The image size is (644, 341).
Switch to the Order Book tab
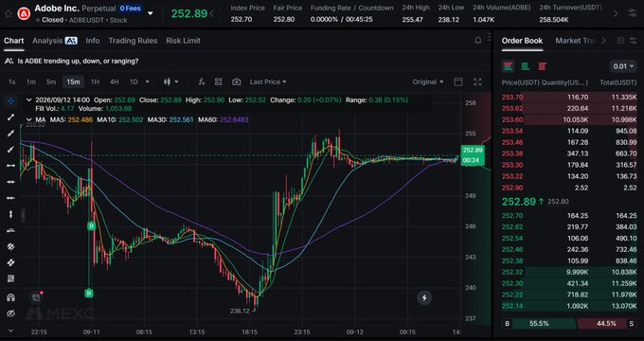pos(522,41)
